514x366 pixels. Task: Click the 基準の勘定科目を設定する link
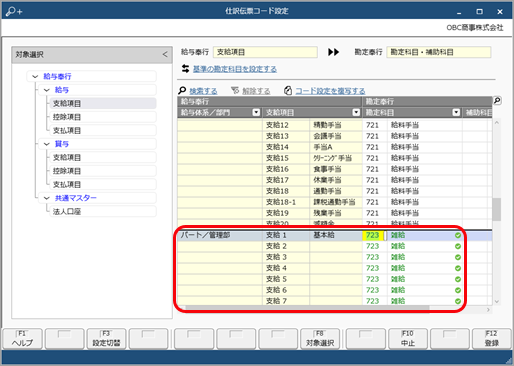pos(235,69)
